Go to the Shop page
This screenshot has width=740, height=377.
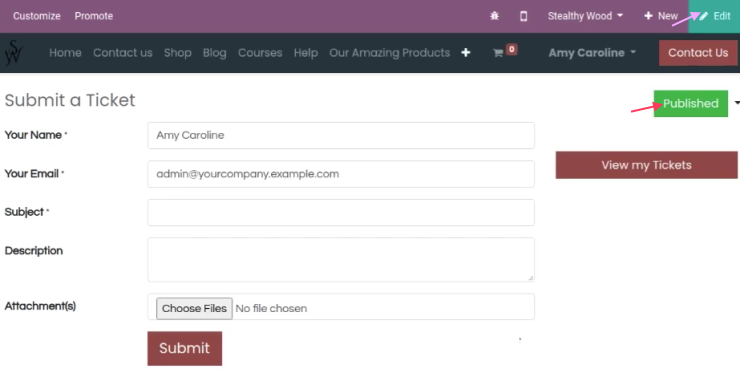click(x=177, y=53)
